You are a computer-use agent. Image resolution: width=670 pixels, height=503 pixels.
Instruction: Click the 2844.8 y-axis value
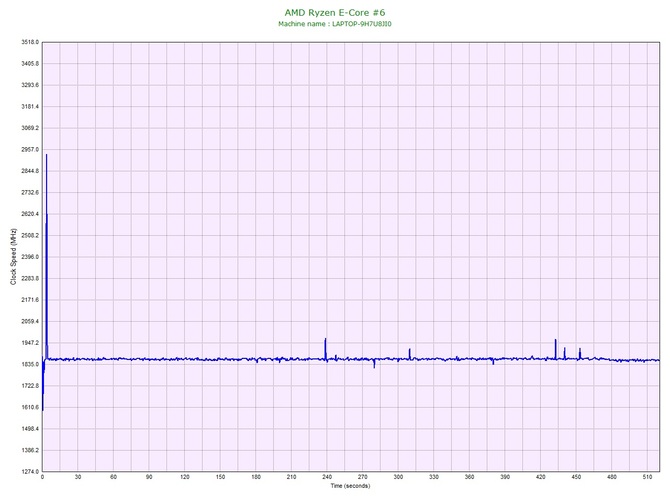coord(30,171)
